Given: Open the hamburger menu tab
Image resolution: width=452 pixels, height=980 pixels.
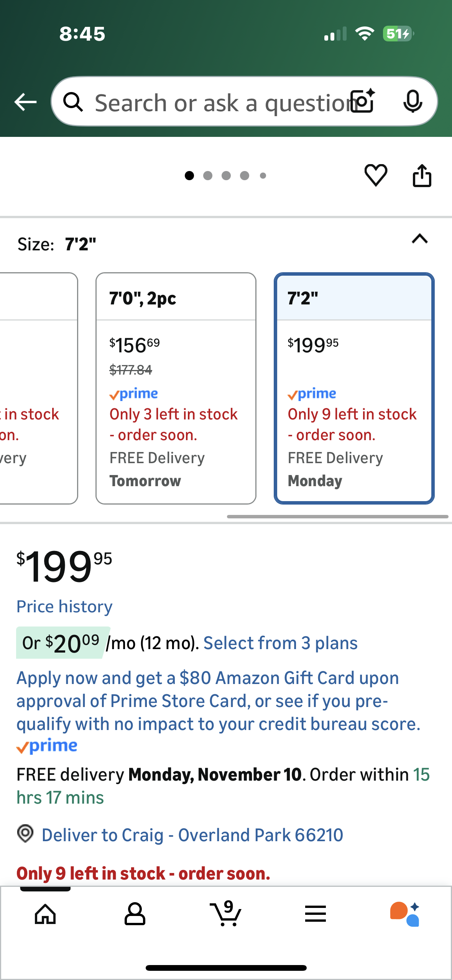Looking at the screenshot, I should point(315,914).
